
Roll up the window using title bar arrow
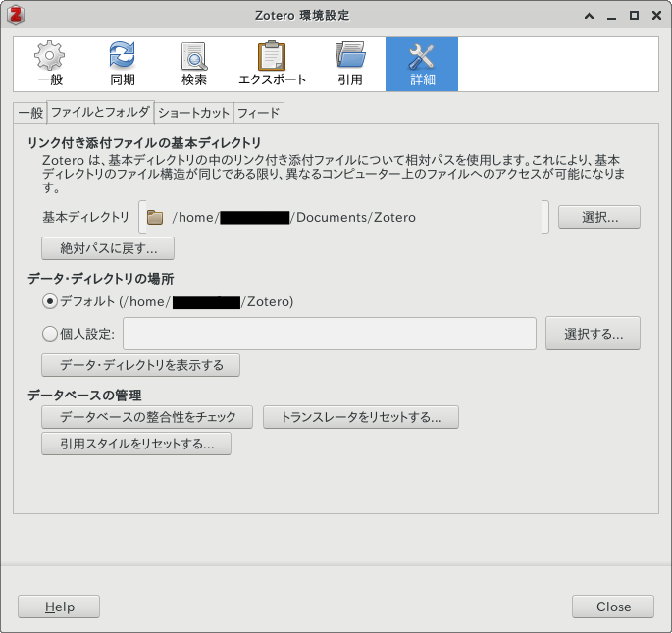click(590, 16)
